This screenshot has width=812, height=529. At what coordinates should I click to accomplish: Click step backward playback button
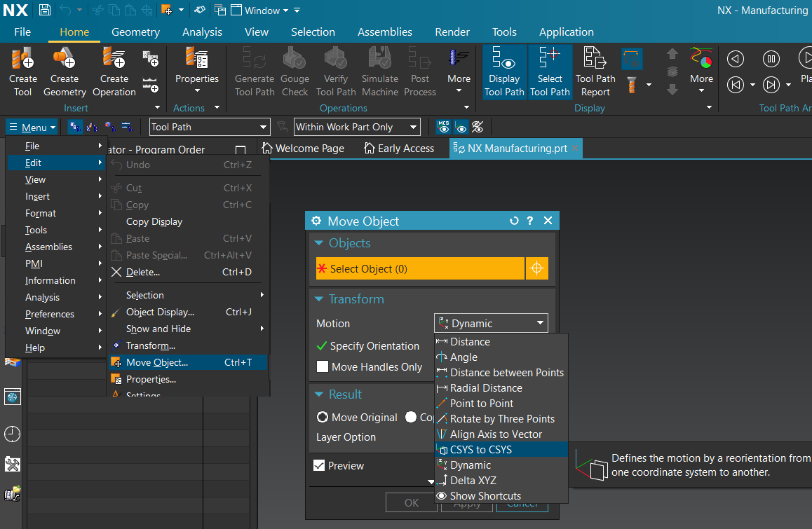736,59
